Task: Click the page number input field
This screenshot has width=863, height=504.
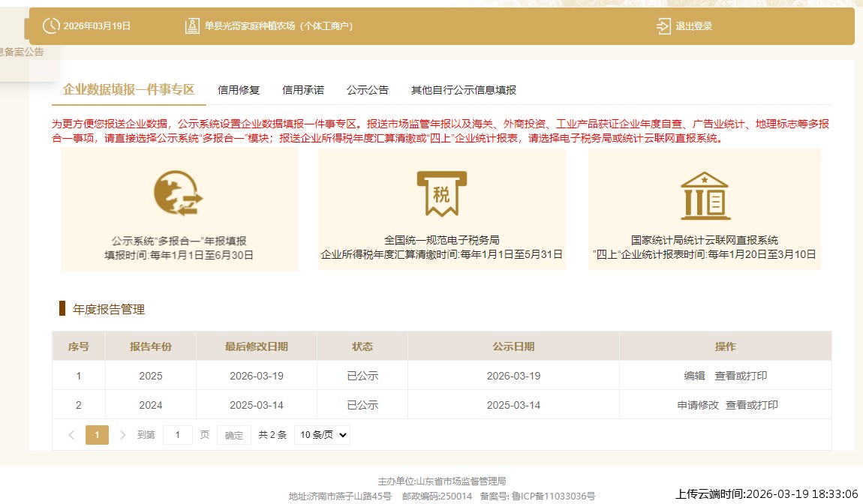Action: (x=178, y=435)
